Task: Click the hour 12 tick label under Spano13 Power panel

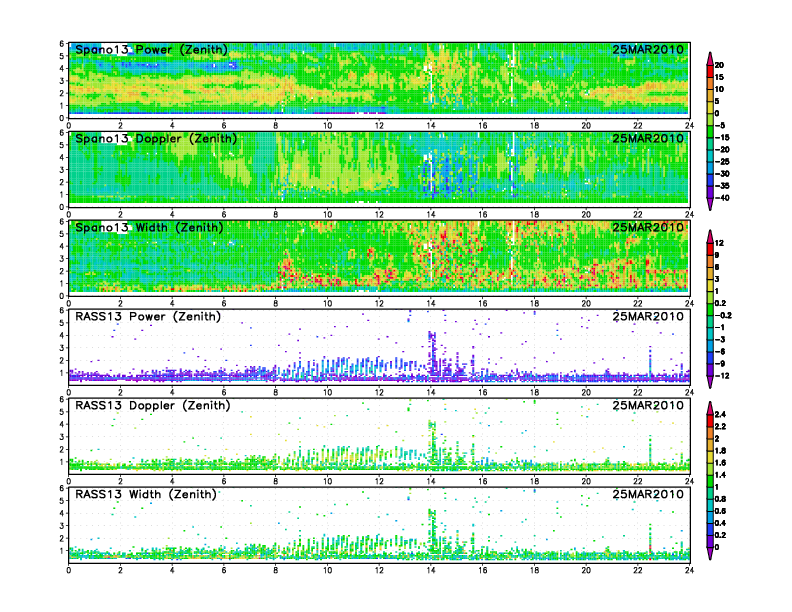Action: pyautogui.click(x=379, y=126)
